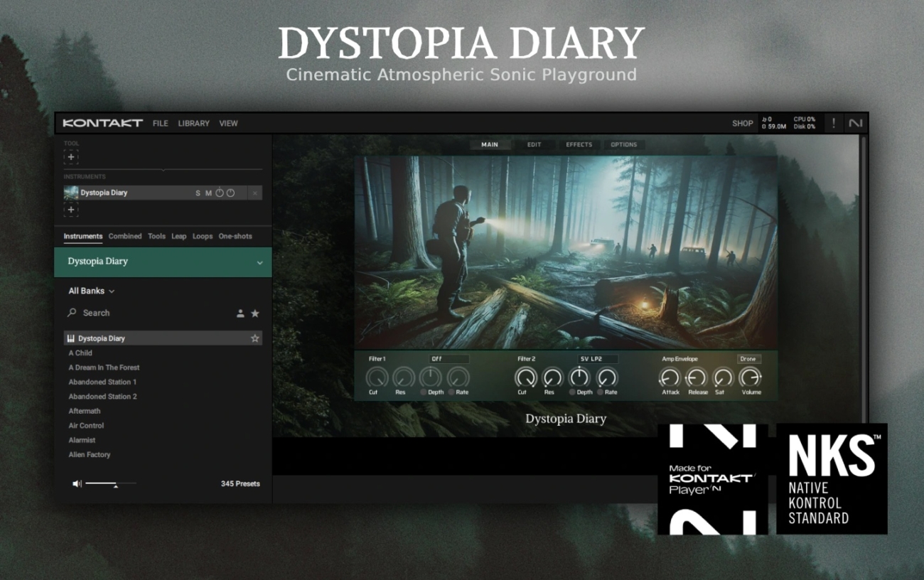Click the Filter 2 Cut knob
The width and height of the screenshot is (924, 580).
(x=525, y=377)
